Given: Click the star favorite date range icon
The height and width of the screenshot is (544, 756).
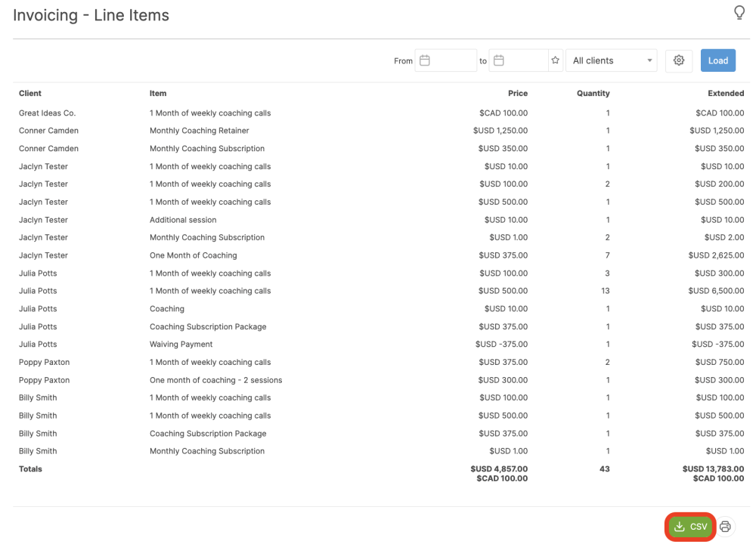Looking at the screenshot, I should pos(556,60).
